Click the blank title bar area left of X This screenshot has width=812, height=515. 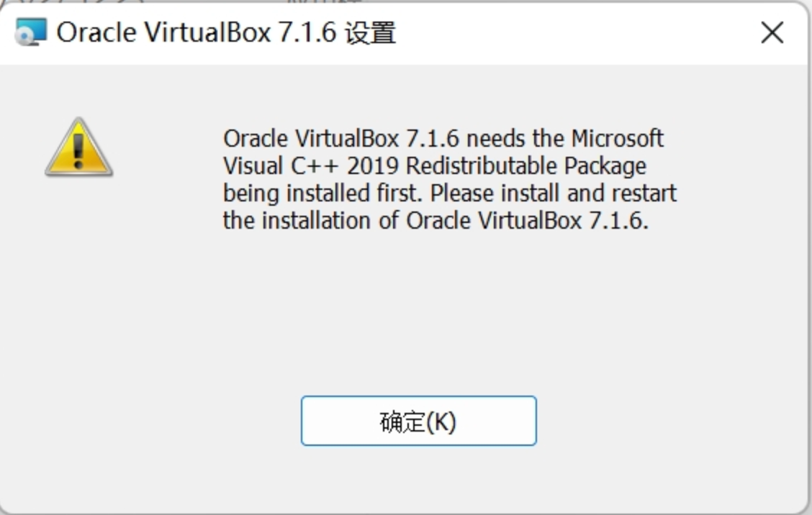point(576,32)
